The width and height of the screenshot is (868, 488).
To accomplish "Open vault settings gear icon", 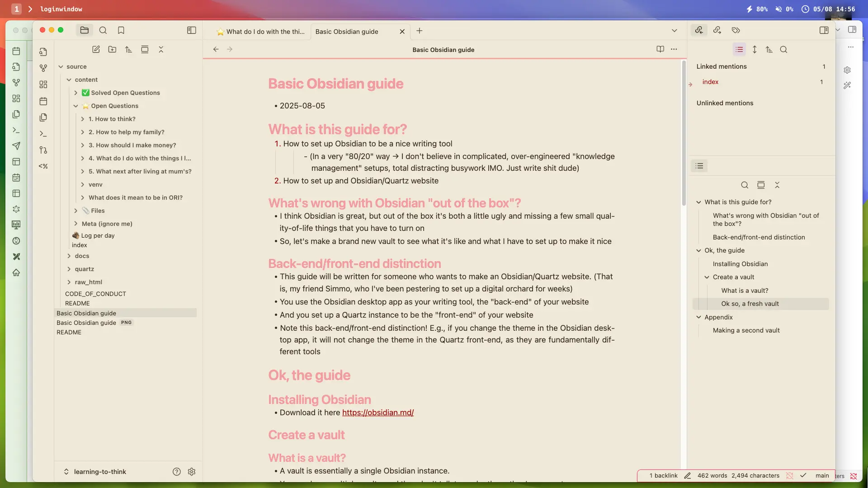I will [192, 472].
